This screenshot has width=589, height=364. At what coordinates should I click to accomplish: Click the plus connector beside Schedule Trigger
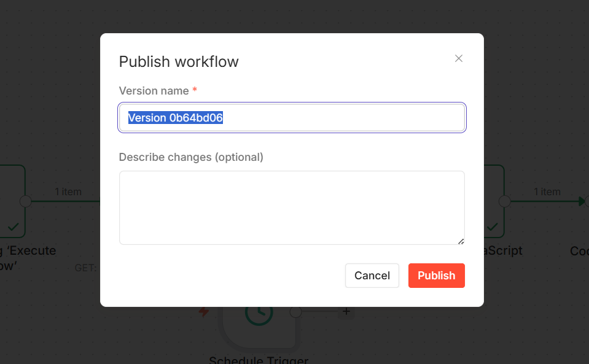pyautogui.click(x=346, y=312)
